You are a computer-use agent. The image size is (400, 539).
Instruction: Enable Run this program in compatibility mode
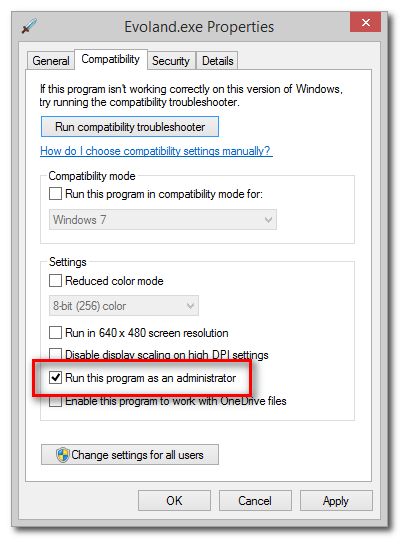(x=55, y=194)
